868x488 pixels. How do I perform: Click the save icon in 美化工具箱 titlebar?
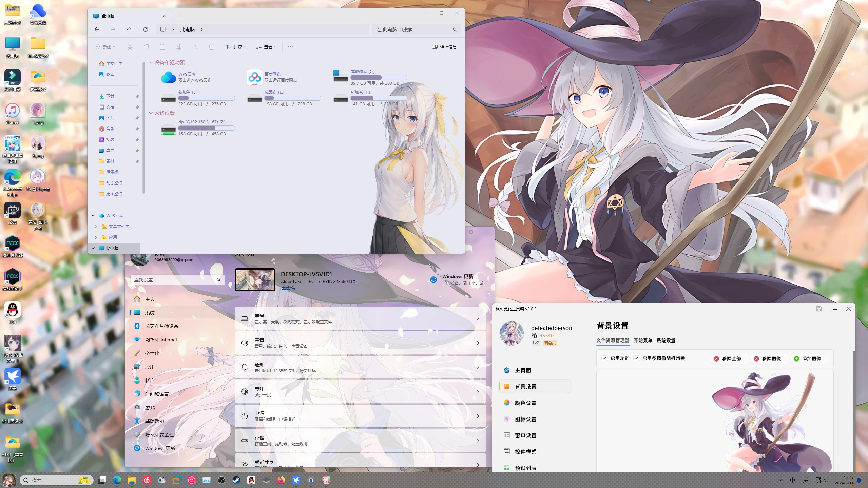pyautogui.click(x=819, y=309)
